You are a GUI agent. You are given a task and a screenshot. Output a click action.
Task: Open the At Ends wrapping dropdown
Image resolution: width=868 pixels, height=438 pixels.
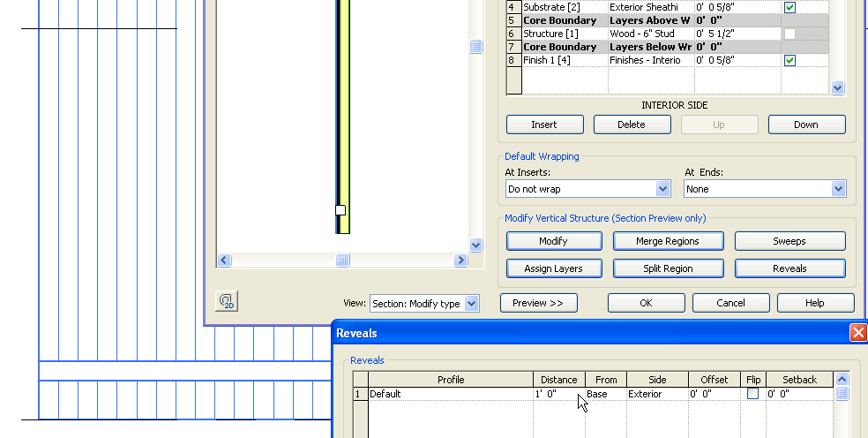[x=838, y=189]
